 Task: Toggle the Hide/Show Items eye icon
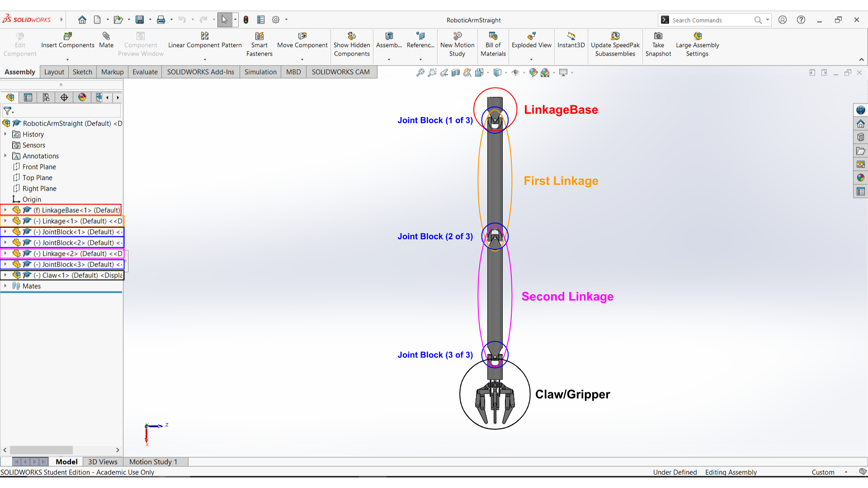[x=515, y=72]
